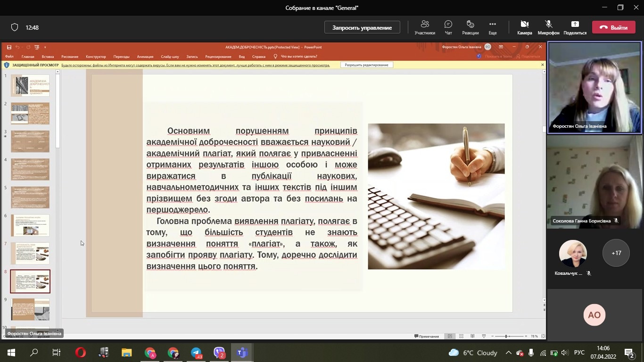Open the Слайд-шоу ribbon tab

click(x=170, y=57)
